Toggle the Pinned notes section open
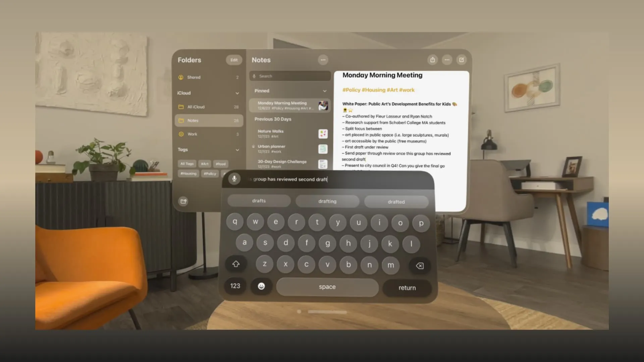Viewport: 644px width, 362px height. tap(324, 90)
